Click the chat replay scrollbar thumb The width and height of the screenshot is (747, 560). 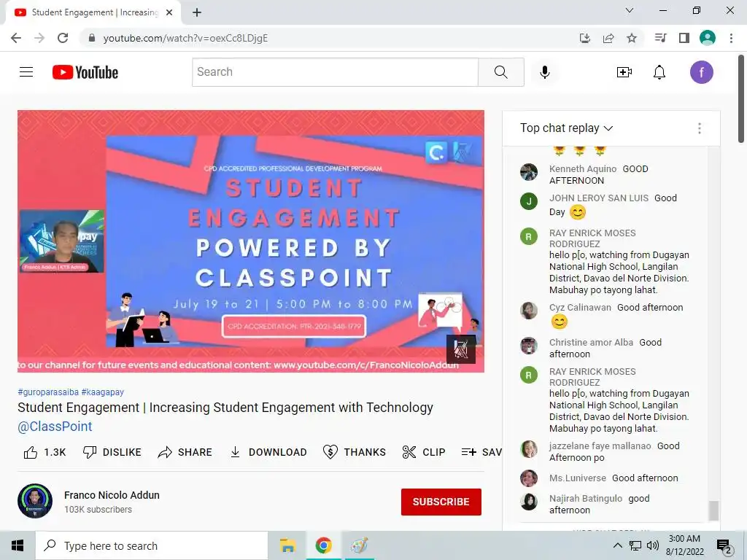click(713, 510)
